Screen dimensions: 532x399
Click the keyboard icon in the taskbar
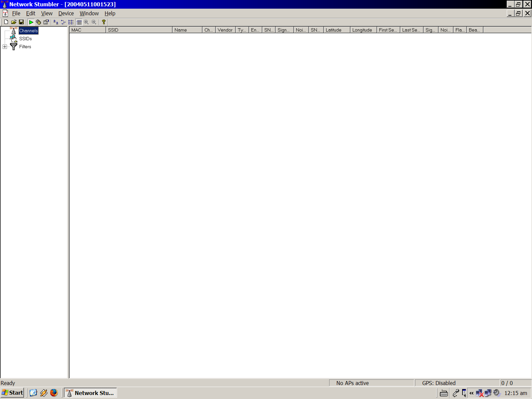444,393
